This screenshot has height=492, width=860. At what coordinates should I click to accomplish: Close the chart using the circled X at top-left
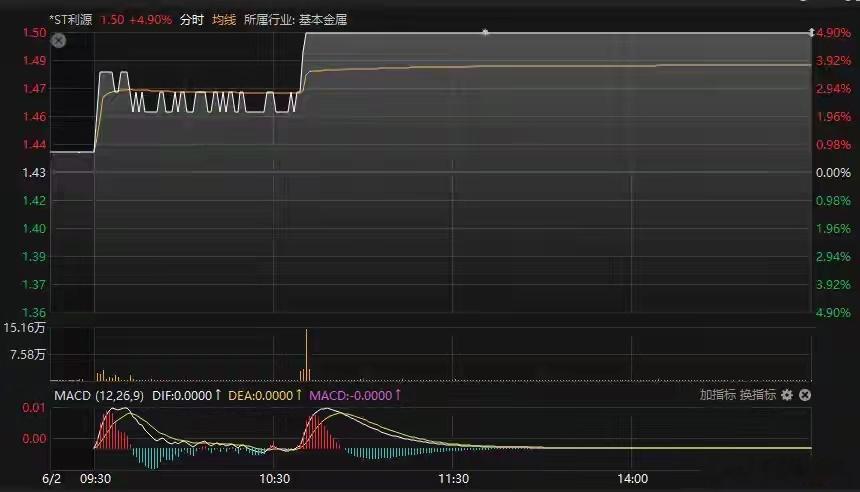[x=58, y=41]
